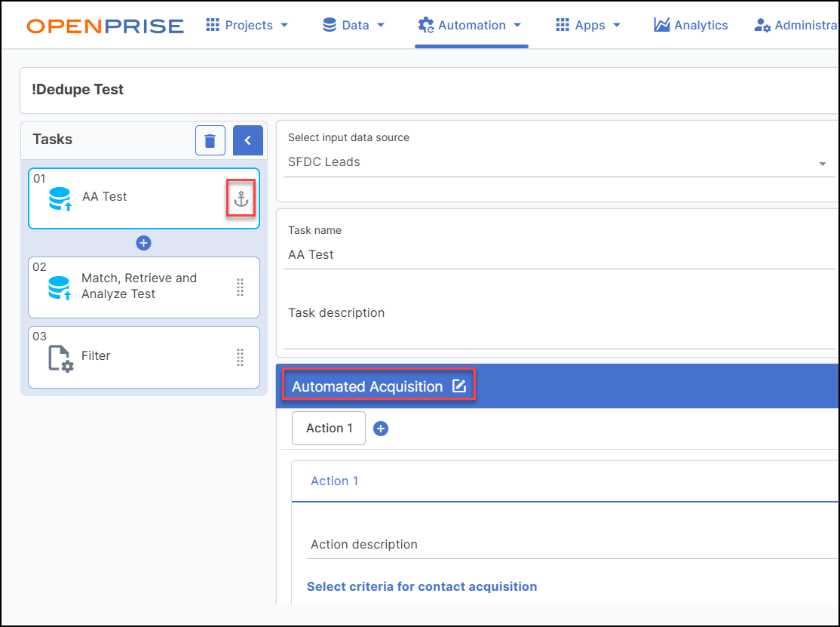Select the Action 1 tab button
This screenshot has width=840, height=627.
coord(328,429)
